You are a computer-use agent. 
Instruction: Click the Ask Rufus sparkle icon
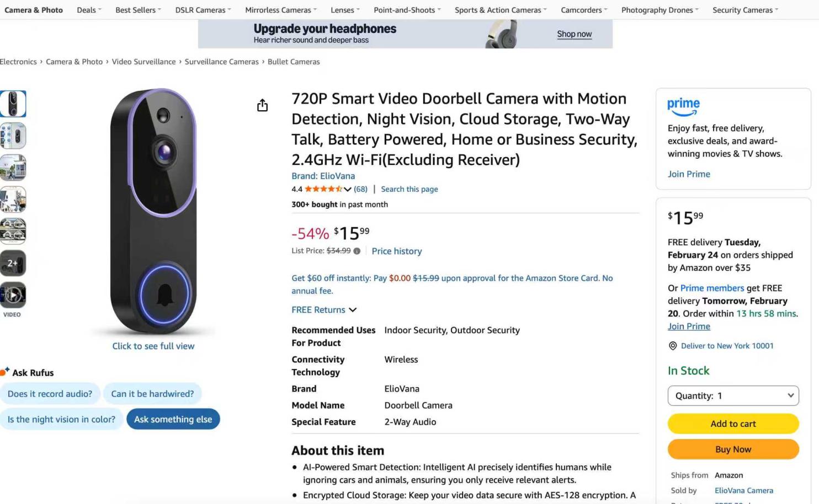coord(5,372)
